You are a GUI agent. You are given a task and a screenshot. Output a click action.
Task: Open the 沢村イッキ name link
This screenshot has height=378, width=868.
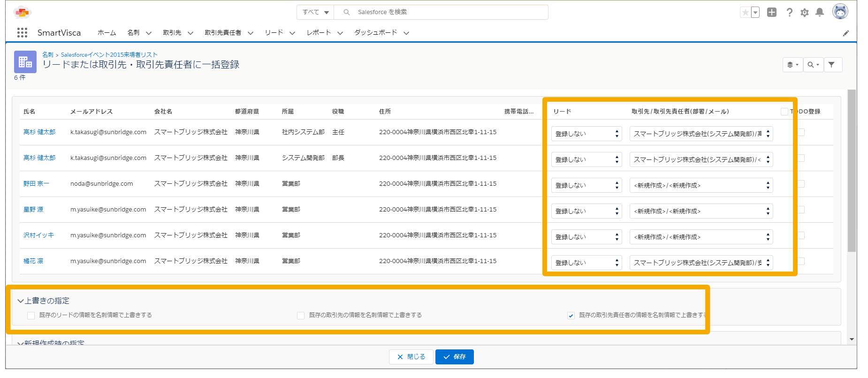pos(38,235)
